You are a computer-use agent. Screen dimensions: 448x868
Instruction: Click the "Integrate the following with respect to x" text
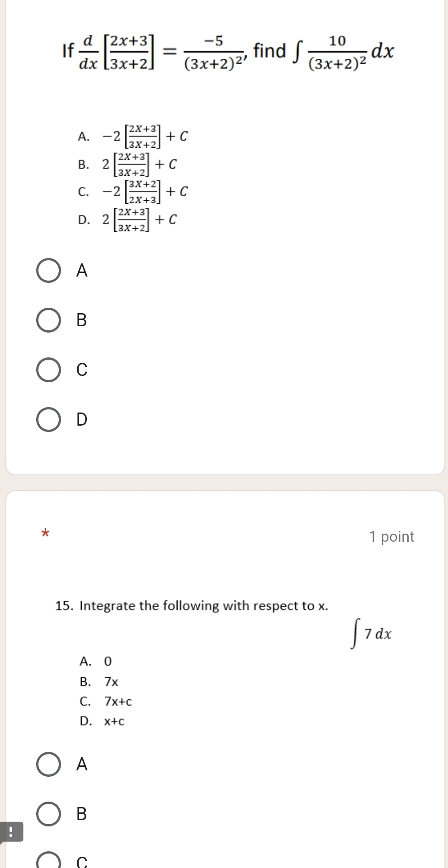tap(192, 605)
